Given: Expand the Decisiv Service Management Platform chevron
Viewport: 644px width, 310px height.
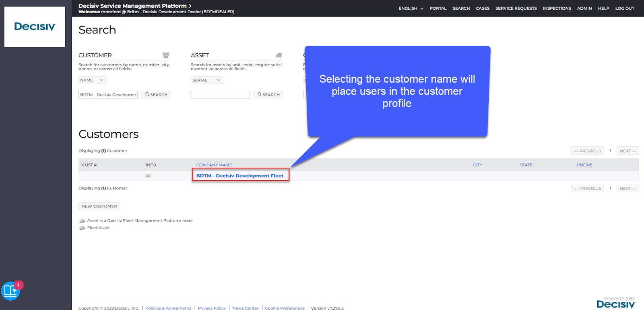Looking at the screenshot, I should (x=190, y=6).
